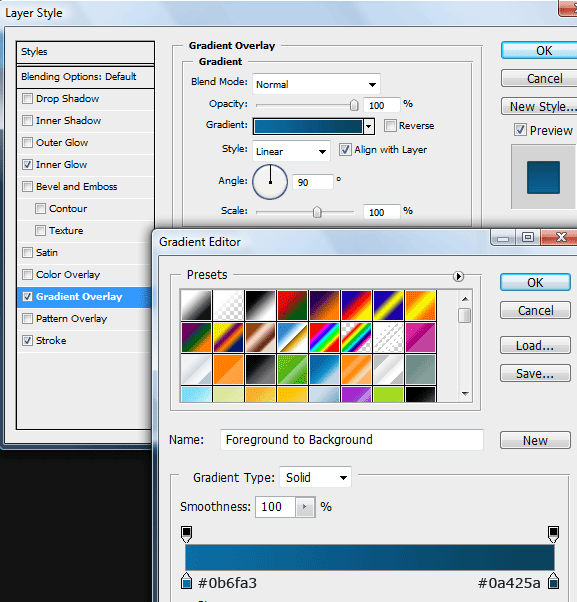Click the New gradient button

[x=535, y=440]
